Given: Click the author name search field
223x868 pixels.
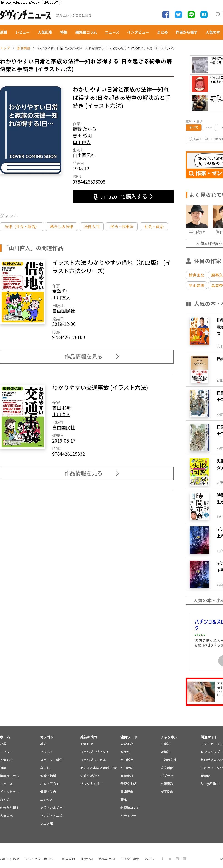Looking at the screenshot, I should 204,139.
